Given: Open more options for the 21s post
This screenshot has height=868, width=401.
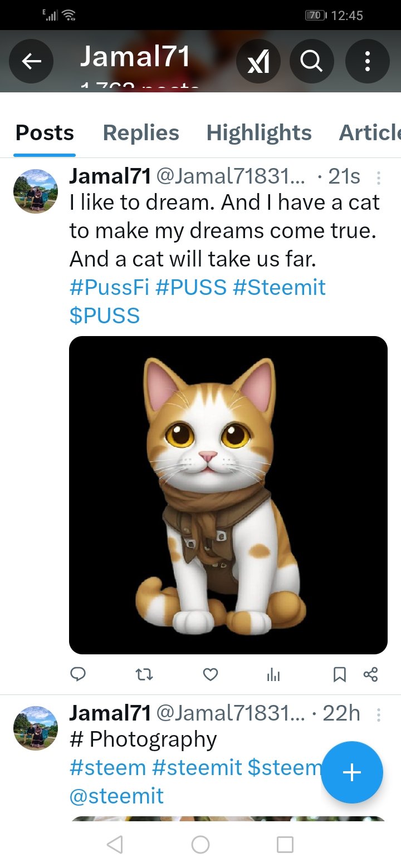Looking at the screenshot, I should point(379,177).
